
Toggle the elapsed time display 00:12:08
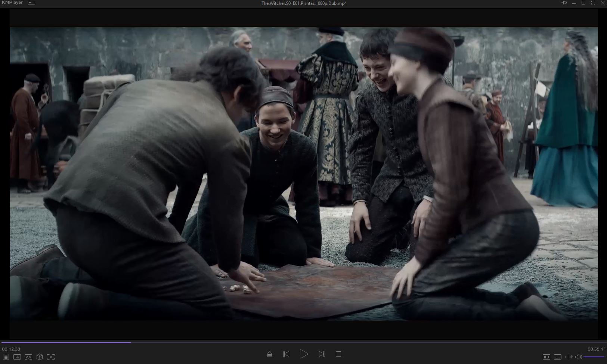pyautogui.click(x=11, y=349)
